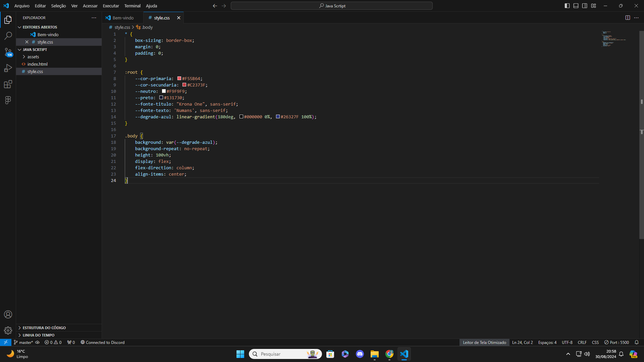Open the Windows Start button

point(240,354)
